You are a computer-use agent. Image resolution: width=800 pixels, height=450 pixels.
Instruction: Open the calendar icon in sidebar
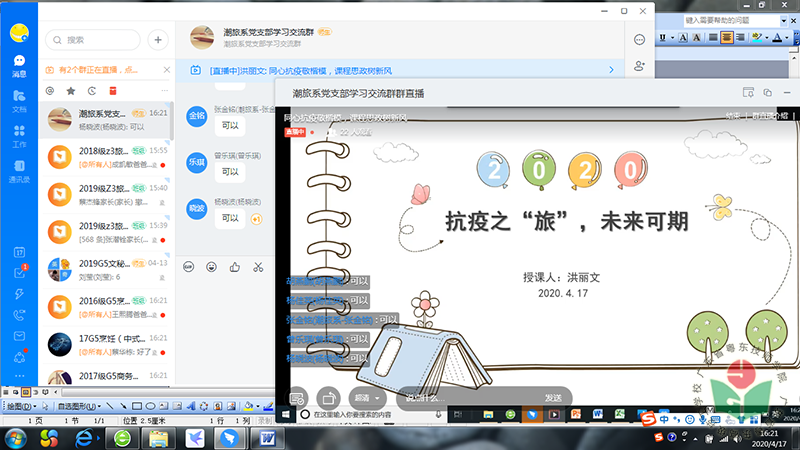19,252
